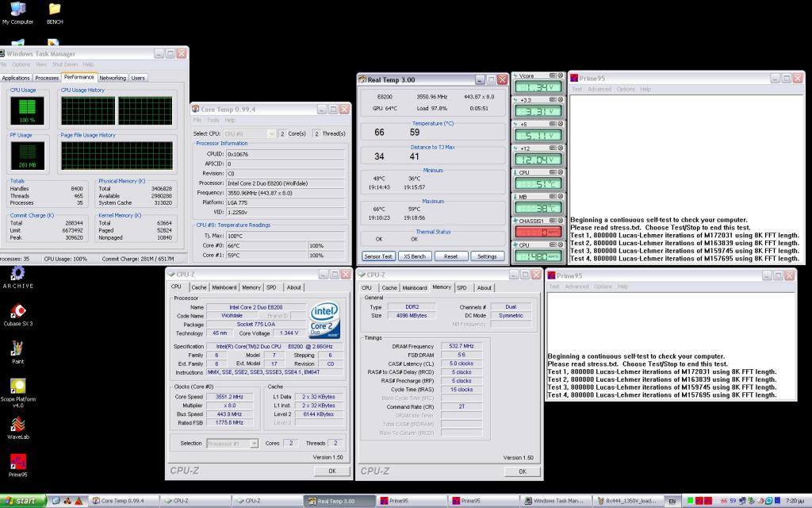Click the red triangle quick launch icon

(x=79, y=501)
